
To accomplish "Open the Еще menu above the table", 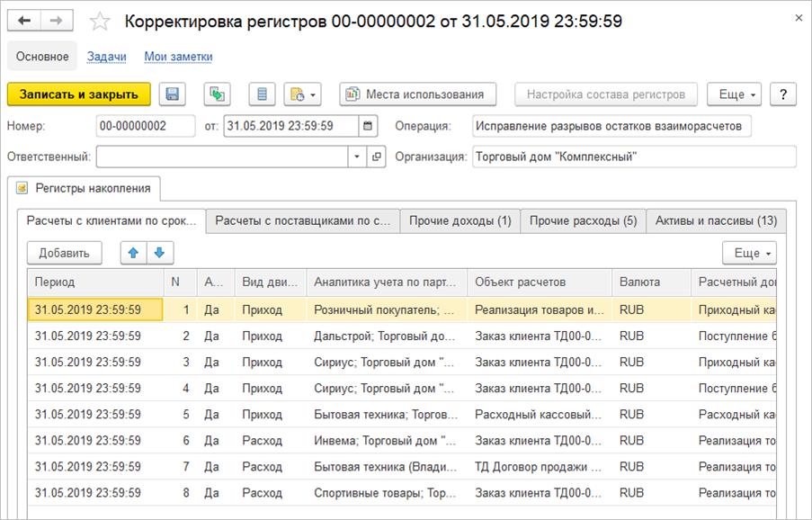I will click(749, 253).
